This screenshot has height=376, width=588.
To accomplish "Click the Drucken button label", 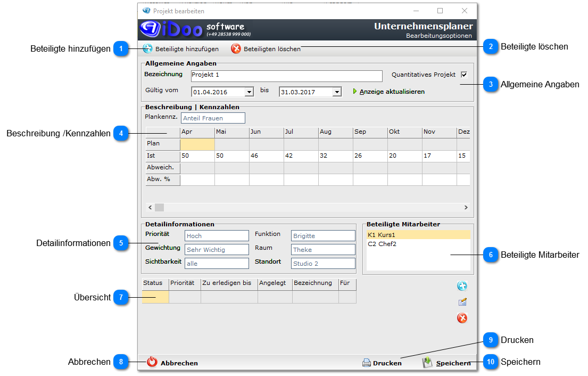I will [x=387, y=363].
